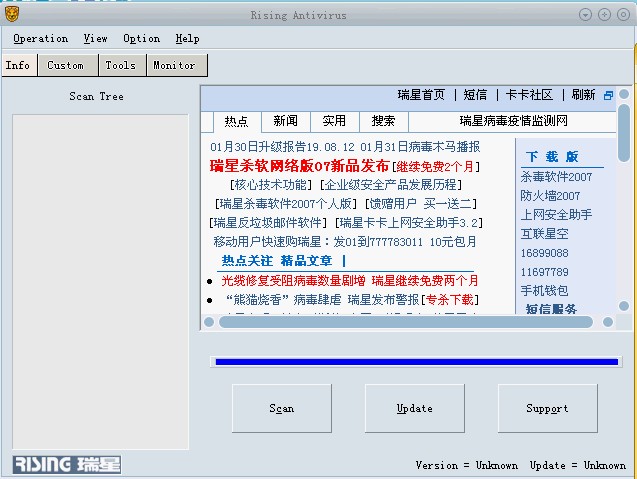Click the Support button
This screenshot has width=637, height=479.
pyautogui.click(x=547, y=408)
